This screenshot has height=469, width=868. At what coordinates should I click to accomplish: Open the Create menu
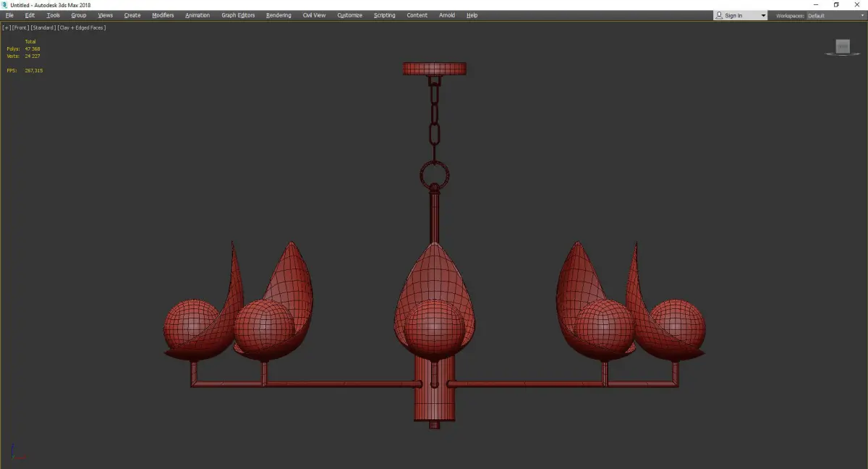pos(132,15)
